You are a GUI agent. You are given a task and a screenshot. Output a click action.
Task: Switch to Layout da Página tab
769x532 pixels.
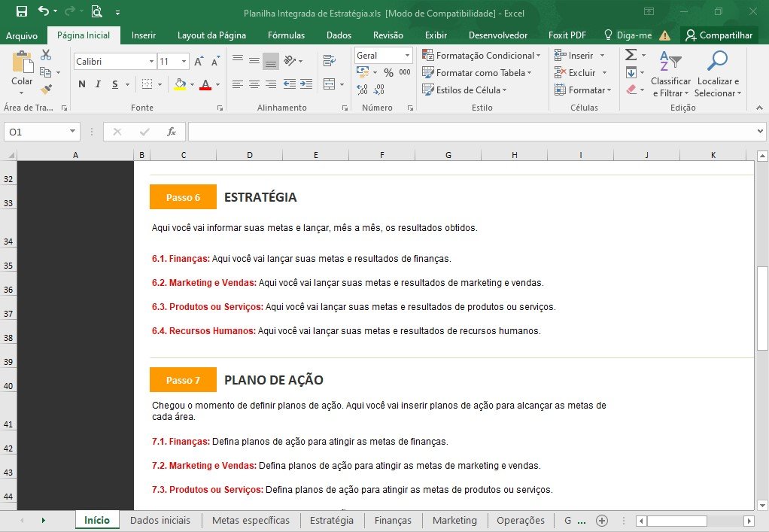click(212, 35)
